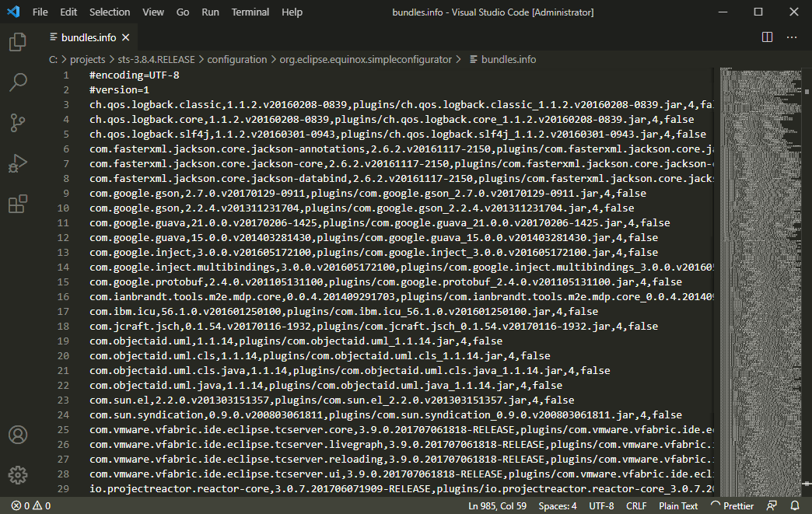Viewport: 812px width, 514px height.
Task: Open the Accounts menu icon
Action: point(18,435)
